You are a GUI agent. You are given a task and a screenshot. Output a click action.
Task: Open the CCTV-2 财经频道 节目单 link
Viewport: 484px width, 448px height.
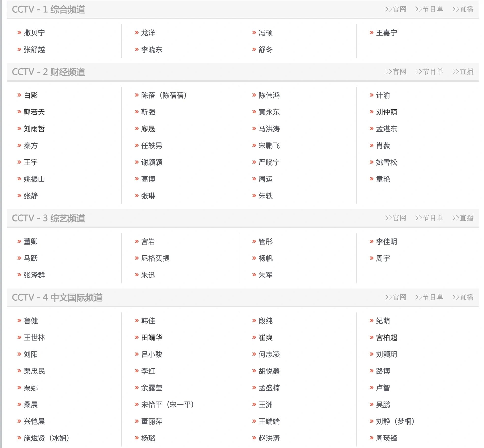[x=429, y=72]
